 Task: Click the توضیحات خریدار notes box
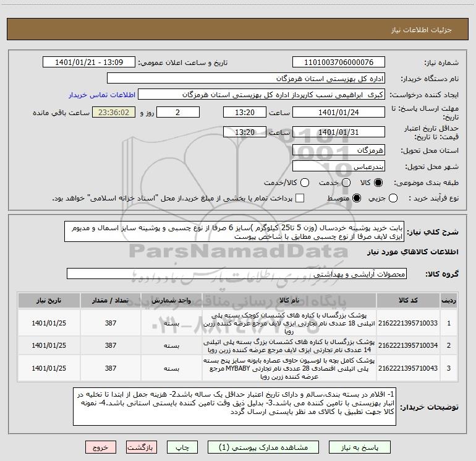(235, 407)
